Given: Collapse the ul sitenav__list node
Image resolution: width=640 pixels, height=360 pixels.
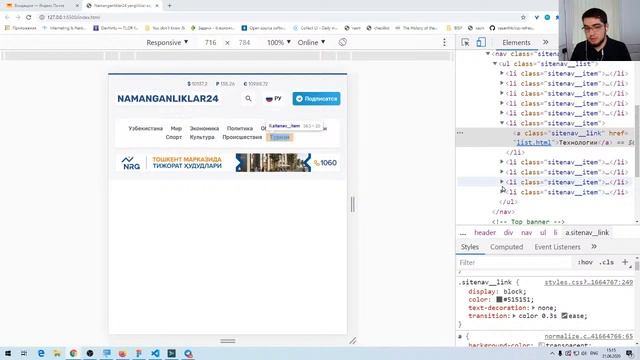Looking at the screenshot, I should coord(495,64).
